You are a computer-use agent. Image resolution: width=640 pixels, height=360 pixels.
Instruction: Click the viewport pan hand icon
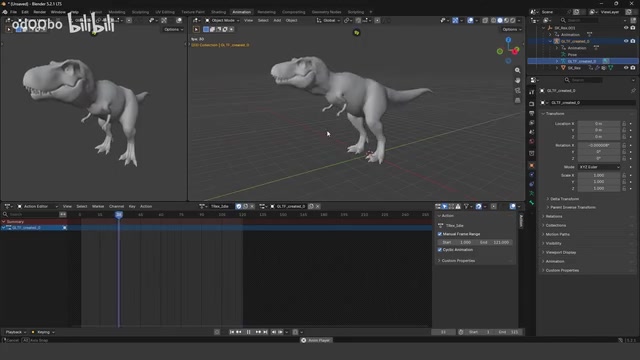coord(517,80)
